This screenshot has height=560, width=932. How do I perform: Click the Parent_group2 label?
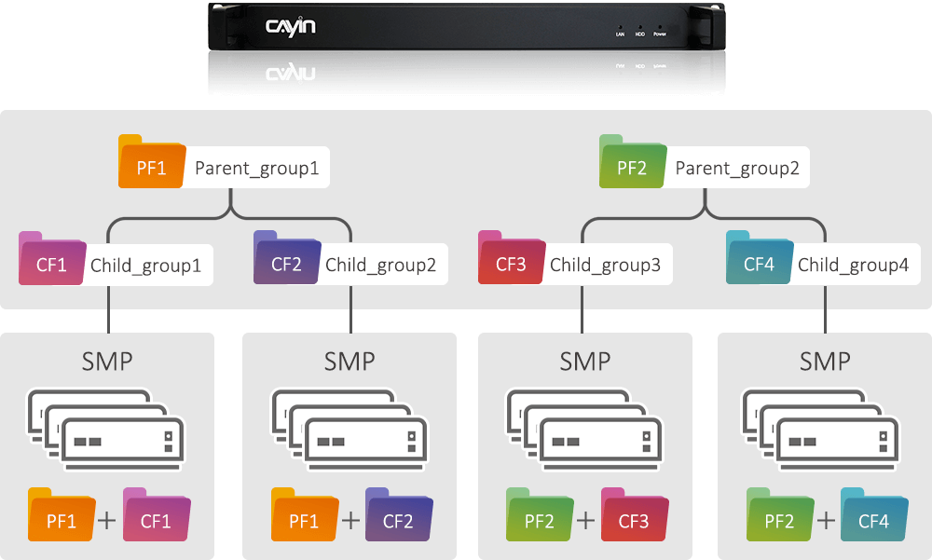click(x=737, y=169)
